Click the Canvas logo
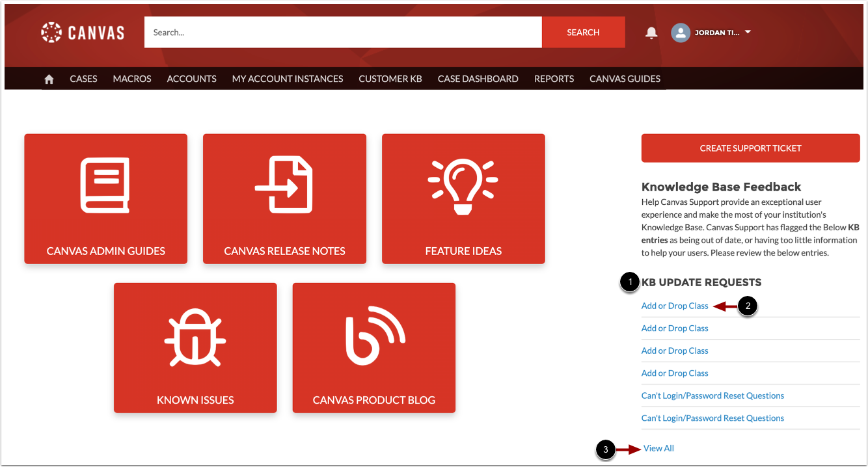The image size is (868, 467). click(83, 33)
